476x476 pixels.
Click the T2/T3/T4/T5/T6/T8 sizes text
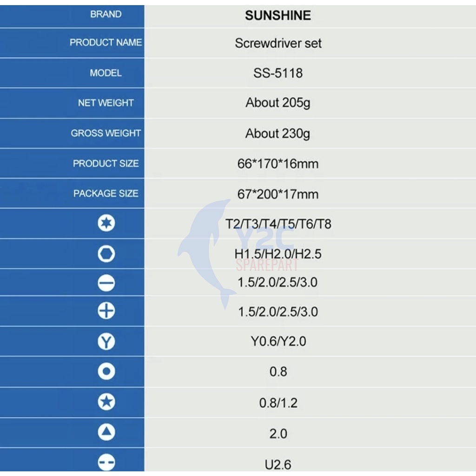(x=278, y=224)
